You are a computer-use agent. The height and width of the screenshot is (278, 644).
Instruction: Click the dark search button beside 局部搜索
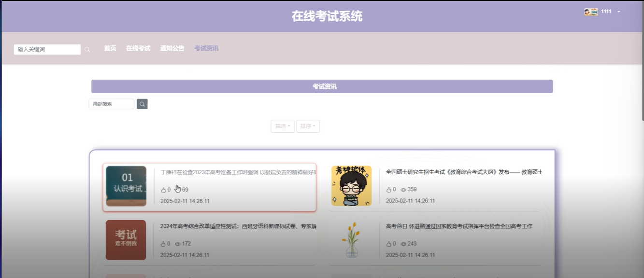[142, 104]
